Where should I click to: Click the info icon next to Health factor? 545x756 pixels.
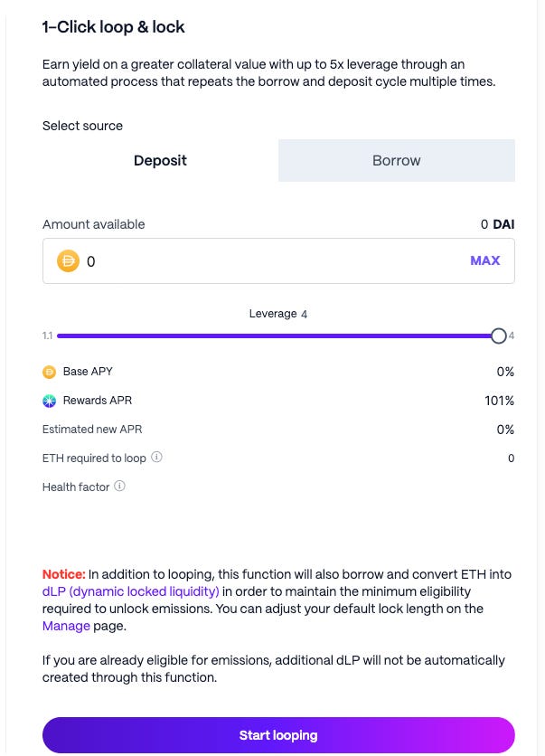119,486
